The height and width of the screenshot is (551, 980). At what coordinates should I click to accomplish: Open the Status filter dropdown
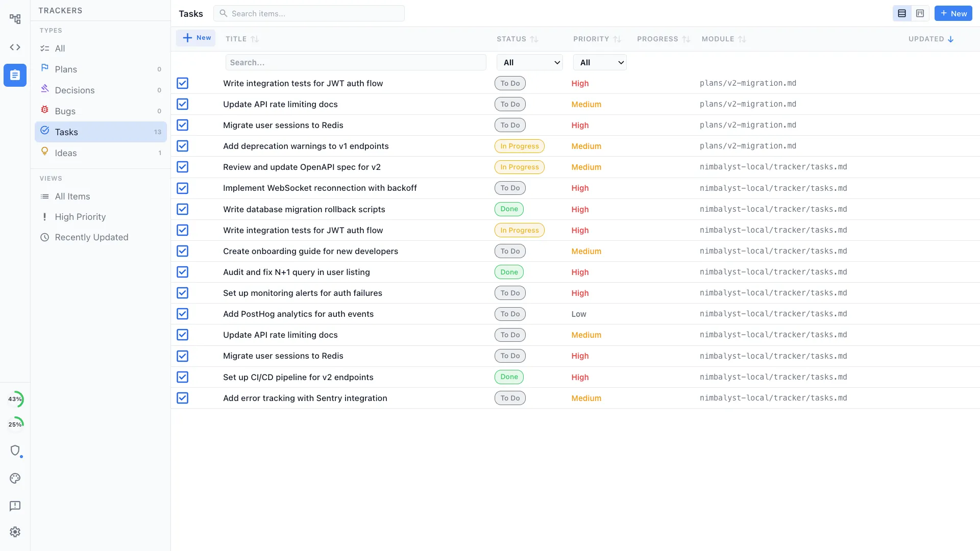pos(530,62)
